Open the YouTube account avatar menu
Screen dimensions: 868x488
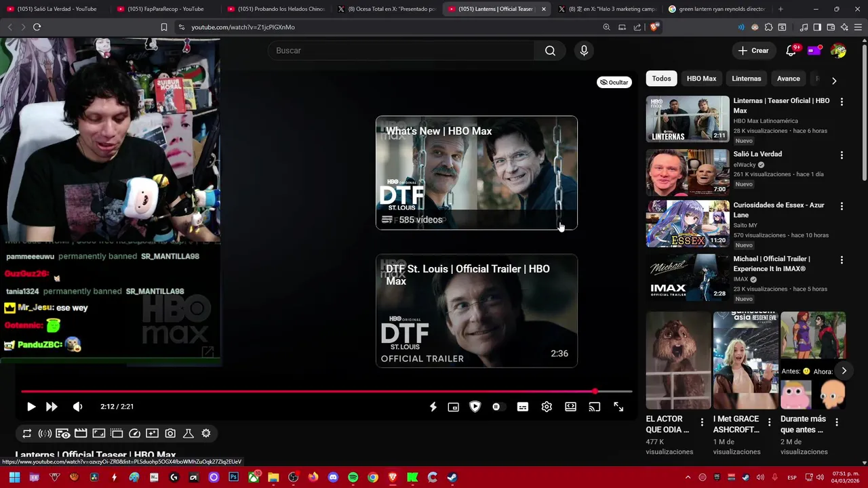(838, 51)
